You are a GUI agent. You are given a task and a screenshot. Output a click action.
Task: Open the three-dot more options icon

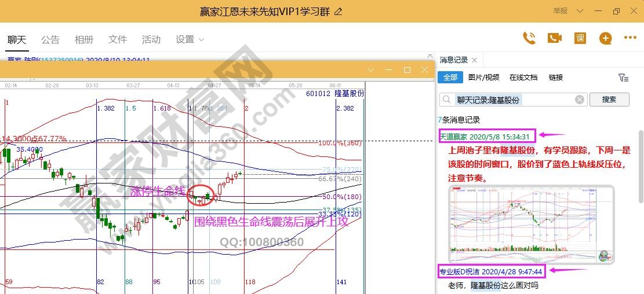click(x=630, y=38)
